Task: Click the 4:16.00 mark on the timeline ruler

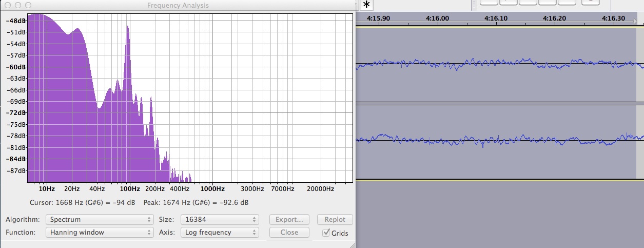Action: tap(437, 18)
